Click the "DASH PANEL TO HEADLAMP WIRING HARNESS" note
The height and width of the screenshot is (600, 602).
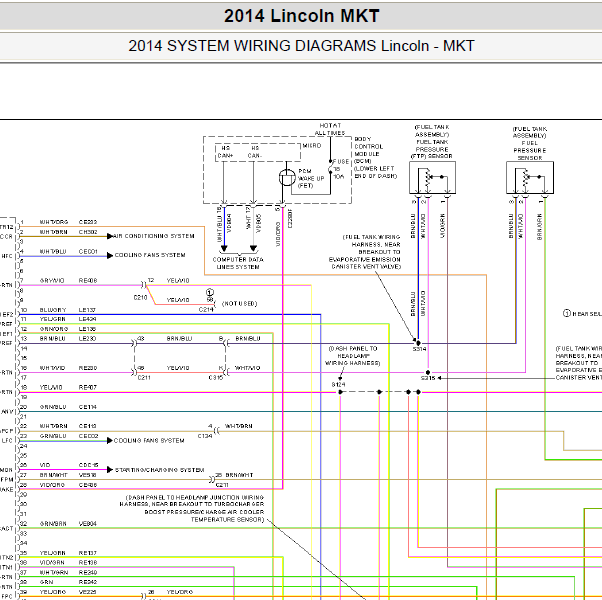click(352, 356)
